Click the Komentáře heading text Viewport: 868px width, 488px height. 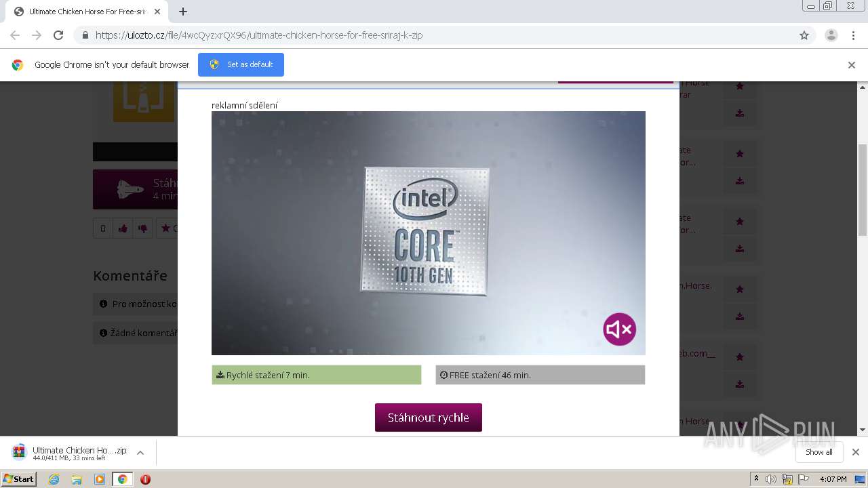130,276
